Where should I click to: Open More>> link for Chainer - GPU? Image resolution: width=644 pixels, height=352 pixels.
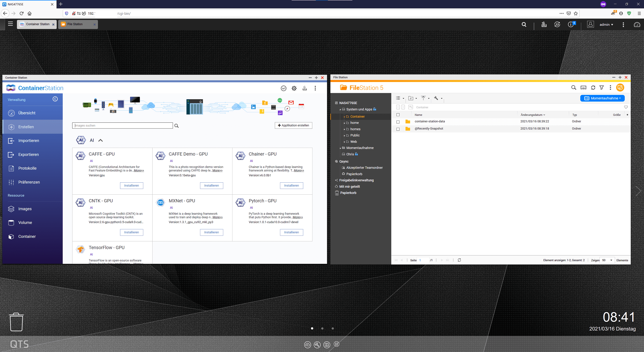click(299, 171)
